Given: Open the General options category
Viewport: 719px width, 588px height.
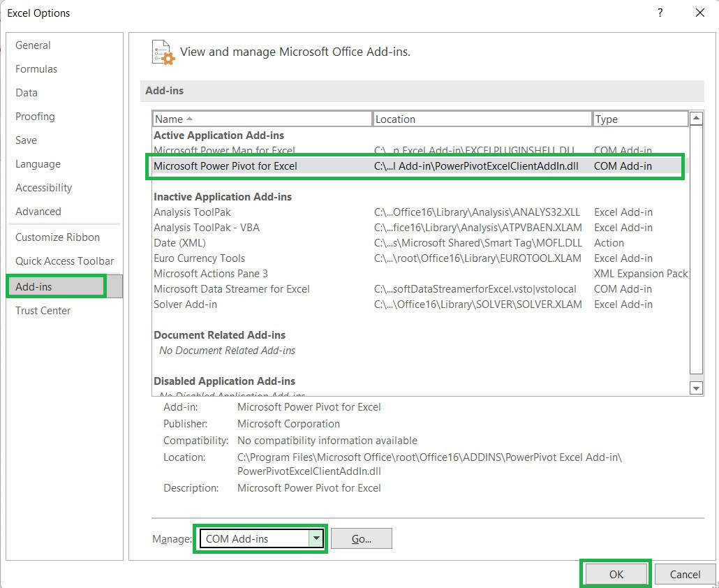Looking at the screenshot, I should click(33, 45).
